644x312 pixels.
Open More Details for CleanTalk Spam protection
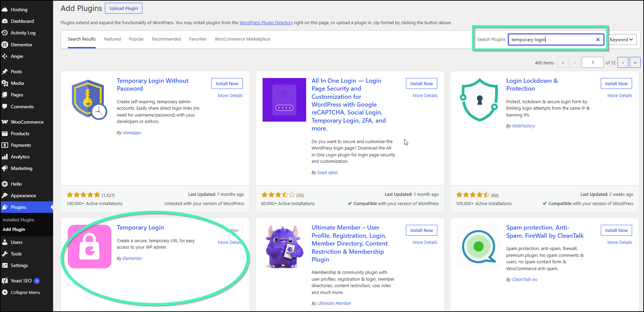coord(620,243)
